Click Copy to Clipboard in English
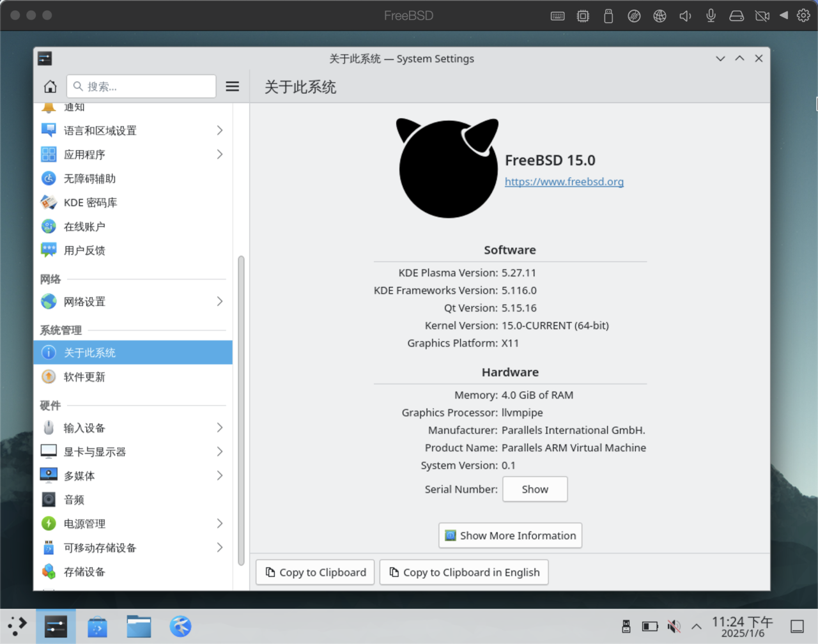This screenshot has width=818, height=644. [464, 572]
